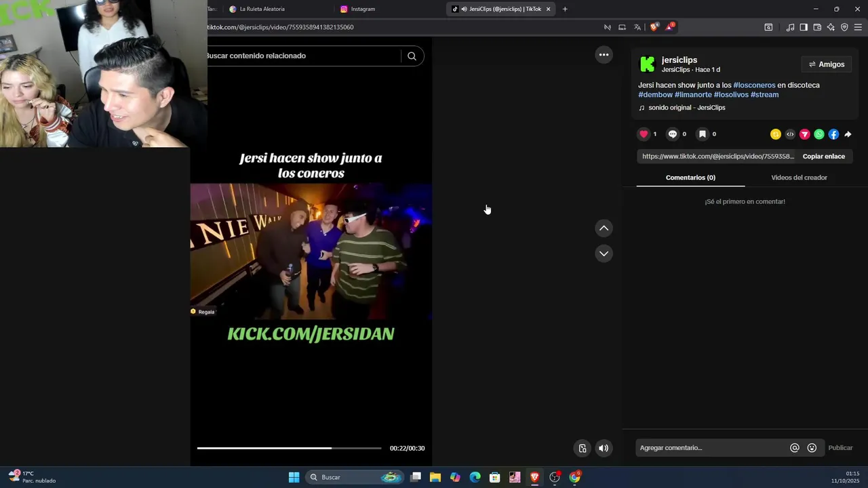The image size is (868, 488).
Task: Click the translate page icon in address bar
Action: [637, 27]
